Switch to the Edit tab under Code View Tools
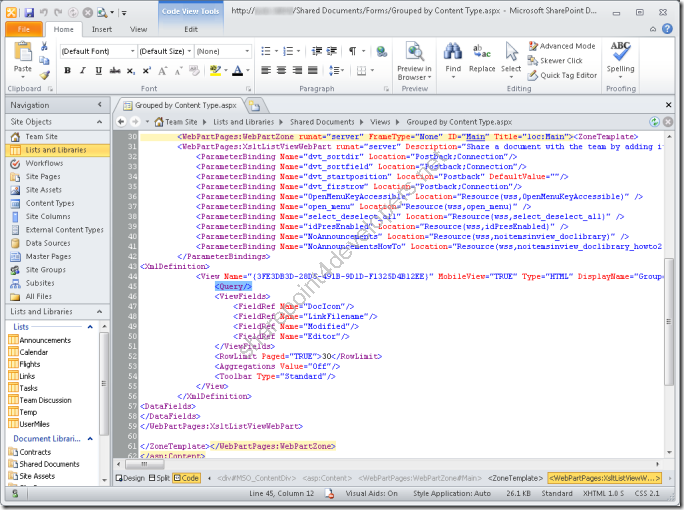 (x=191, y=29)
